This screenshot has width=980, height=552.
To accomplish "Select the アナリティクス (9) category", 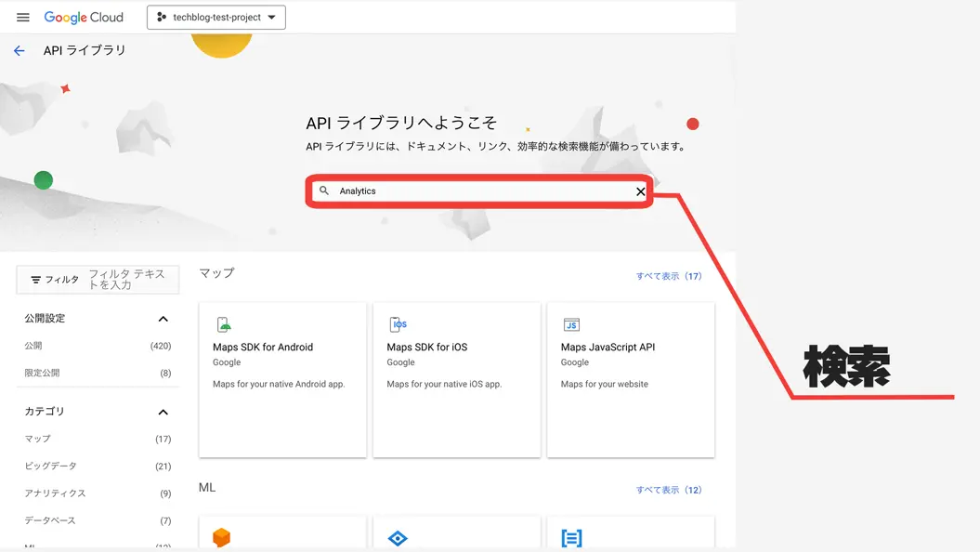I will 98,493.
